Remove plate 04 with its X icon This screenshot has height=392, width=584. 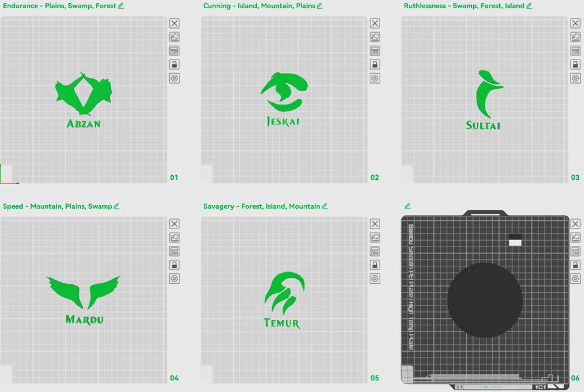coord(174,224)
